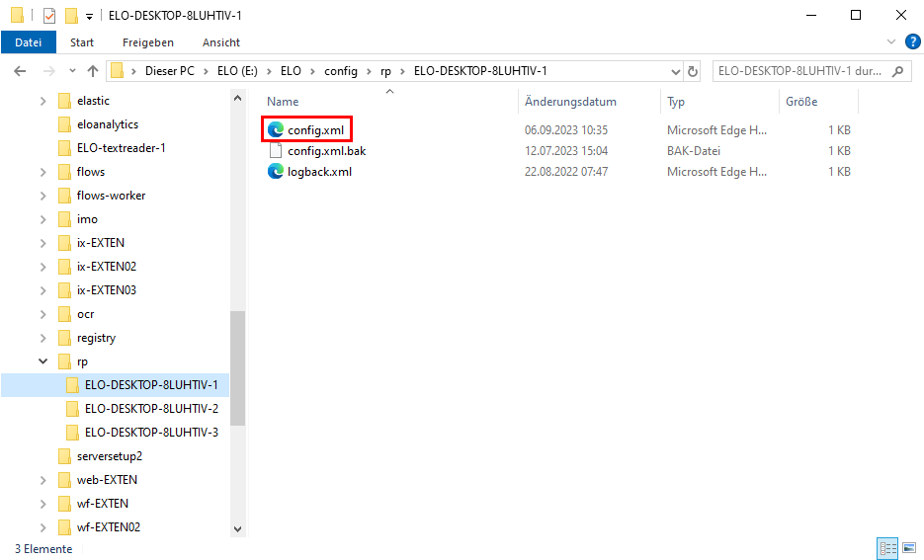924x560 pixels.
Task: Open the Datei ribbon tab
Action: (29, 42)
